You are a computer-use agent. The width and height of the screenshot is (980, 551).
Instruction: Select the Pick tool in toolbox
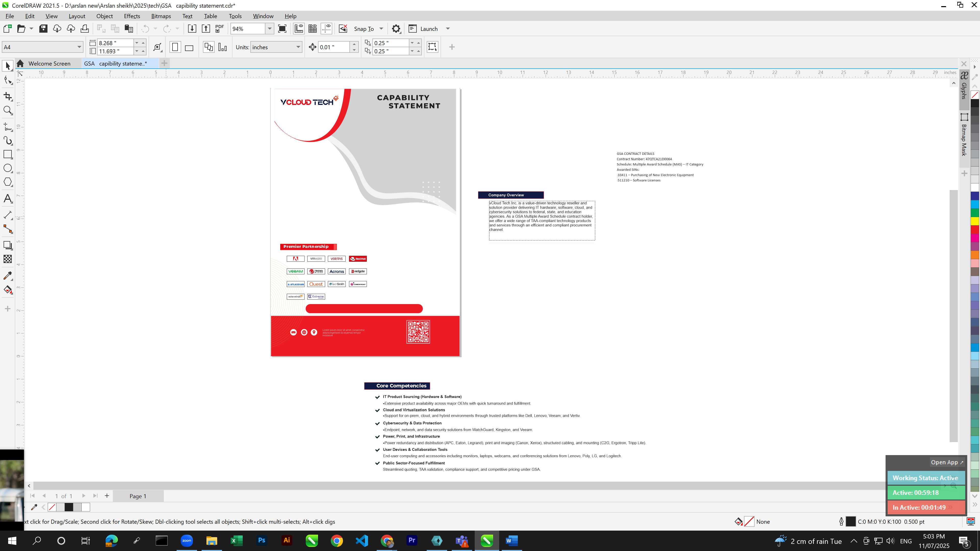coord(8,66)
